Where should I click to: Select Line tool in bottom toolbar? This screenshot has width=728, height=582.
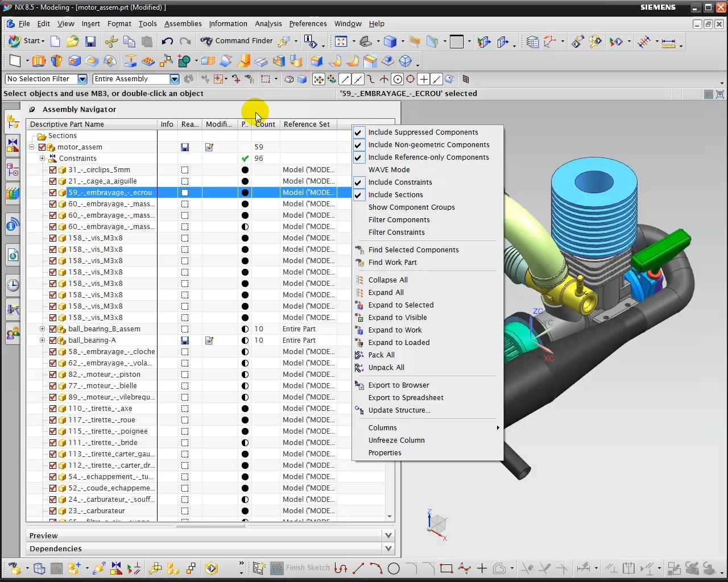point(358,568)
